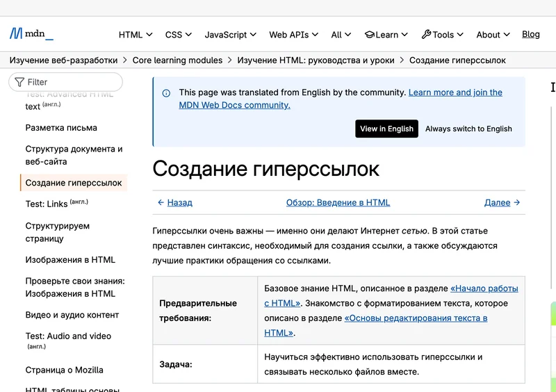Click breadcrumb Core learning modules
Screen dimensions: 556x392
point(177,60)
